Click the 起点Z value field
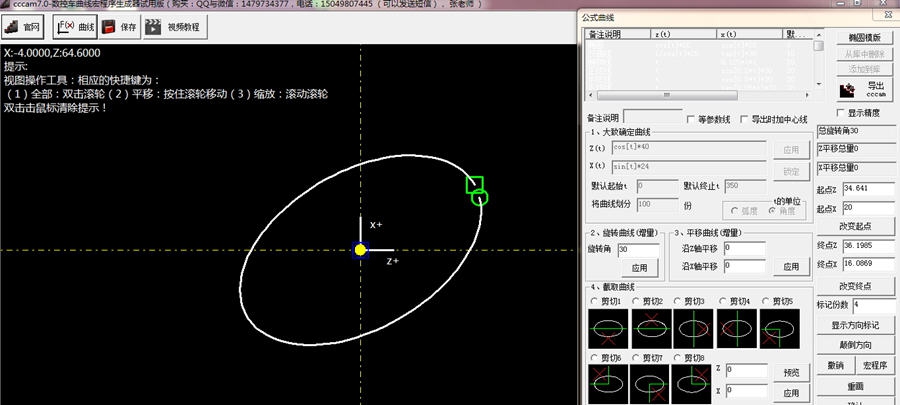 coord(868,189)
